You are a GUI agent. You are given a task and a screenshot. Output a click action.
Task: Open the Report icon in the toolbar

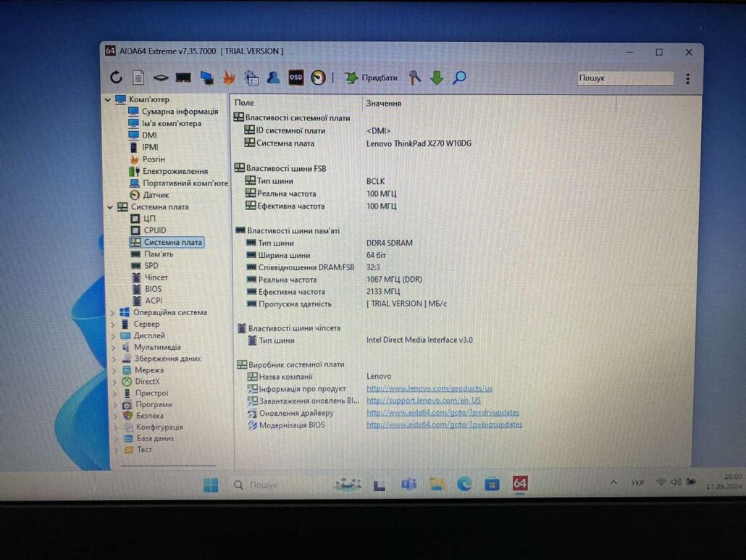pos(138,77)
